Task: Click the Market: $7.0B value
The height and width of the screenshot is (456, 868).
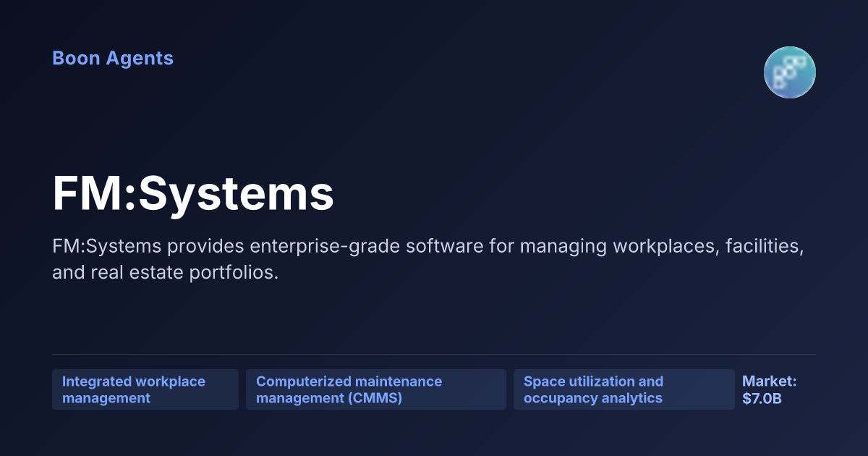Action: coord(770,389)
